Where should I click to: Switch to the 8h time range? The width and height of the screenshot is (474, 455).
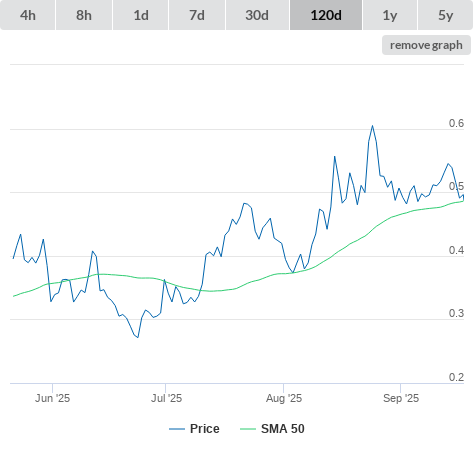[84, 15]
